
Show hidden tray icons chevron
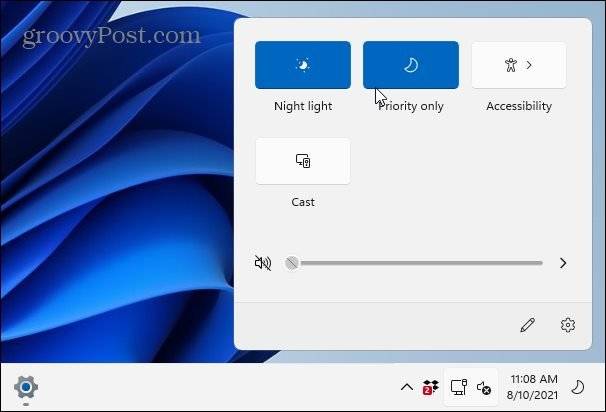point(406,387)
